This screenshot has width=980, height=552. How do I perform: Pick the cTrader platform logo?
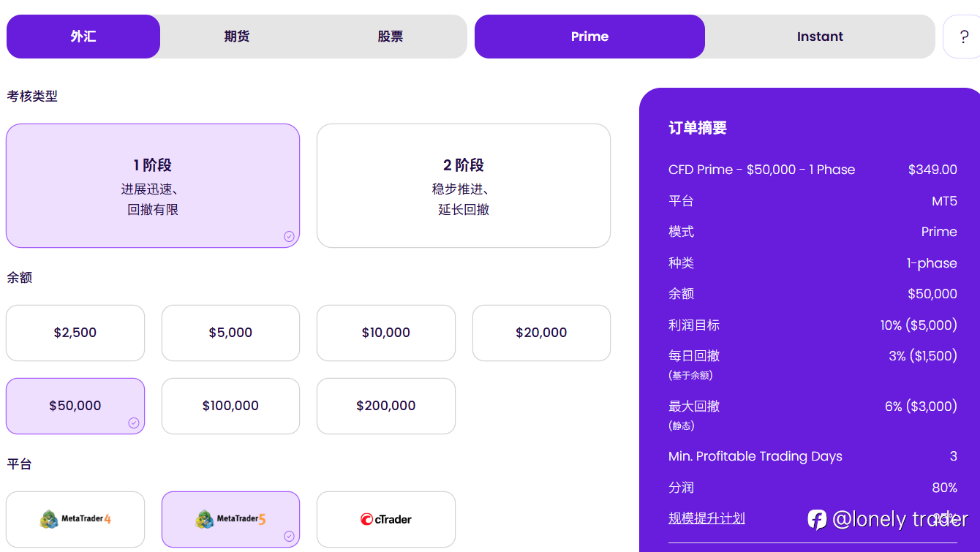tap(386, 519)
